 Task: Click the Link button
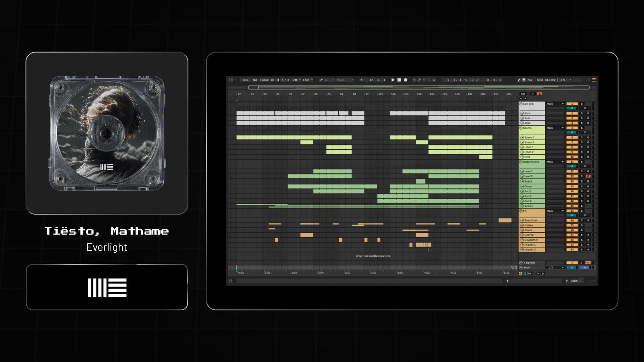click(x=246, y=80)
